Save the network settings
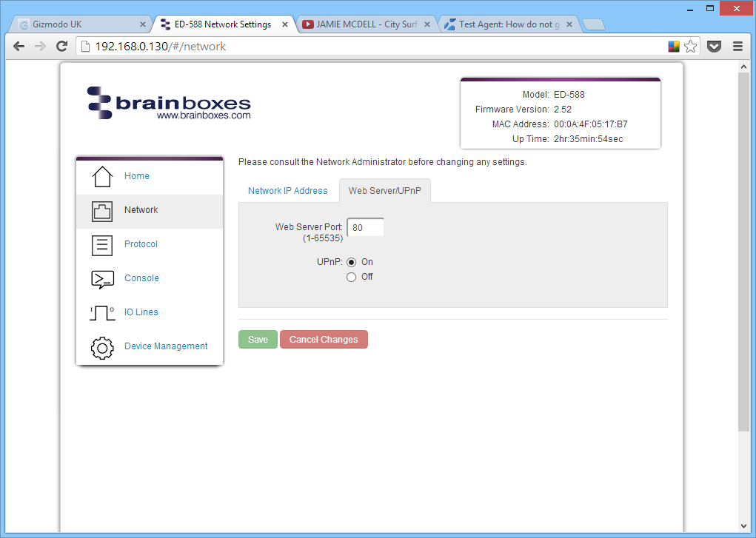 [258, 339]
